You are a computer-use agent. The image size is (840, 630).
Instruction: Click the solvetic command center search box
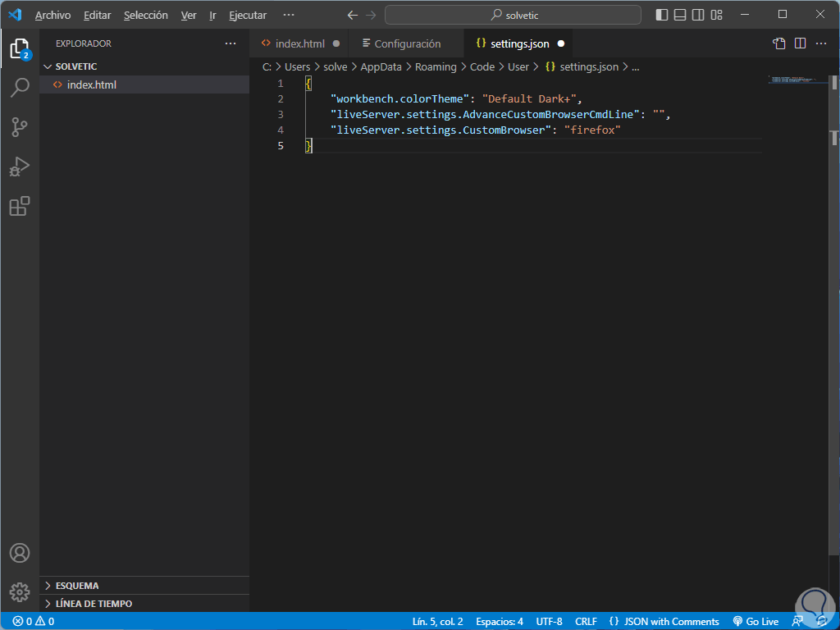point(513,15)
